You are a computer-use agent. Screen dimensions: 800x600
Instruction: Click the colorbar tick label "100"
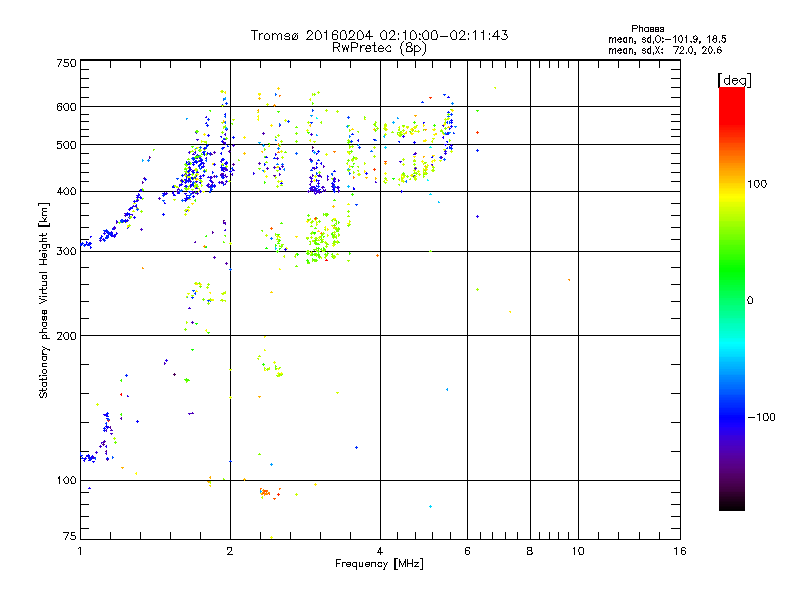757,184
